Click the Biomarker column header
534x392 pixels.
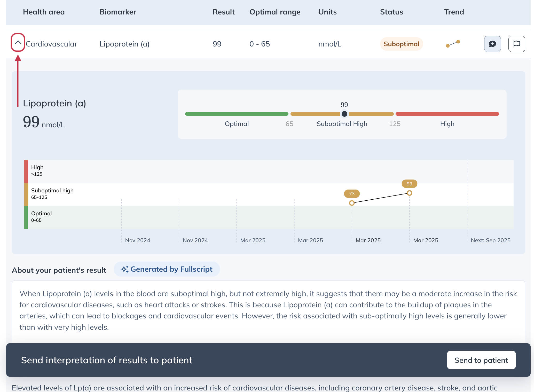(x=118, y=12)
